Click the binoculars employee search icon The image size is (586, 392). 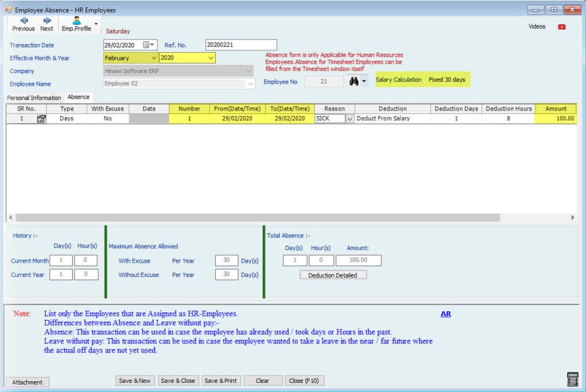pyautogui.click(x=354, y=81)
